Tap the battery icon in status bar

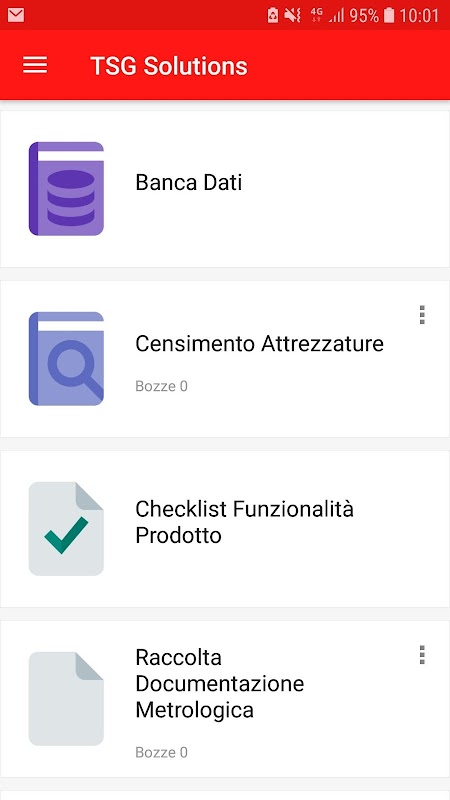tap(389, 15)
